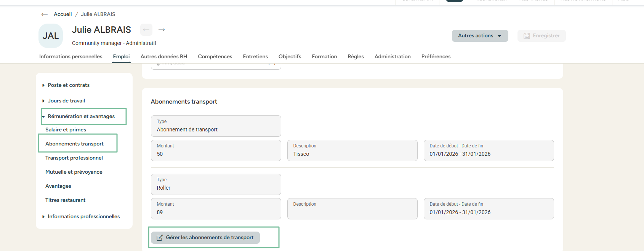Screen dimensions: 644x251
Task: Switch to the Compétences tab
Action: (x=215, y=57)
